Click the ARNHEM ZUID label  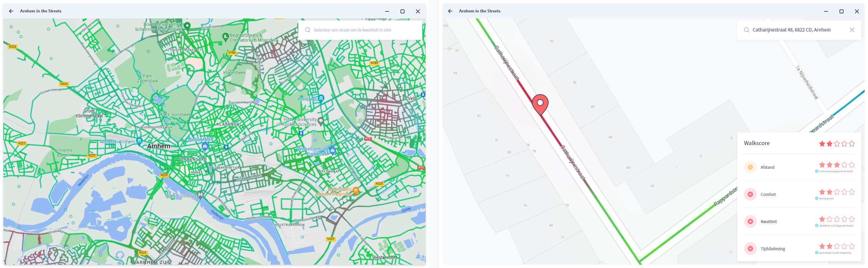[x=153, y=262]
